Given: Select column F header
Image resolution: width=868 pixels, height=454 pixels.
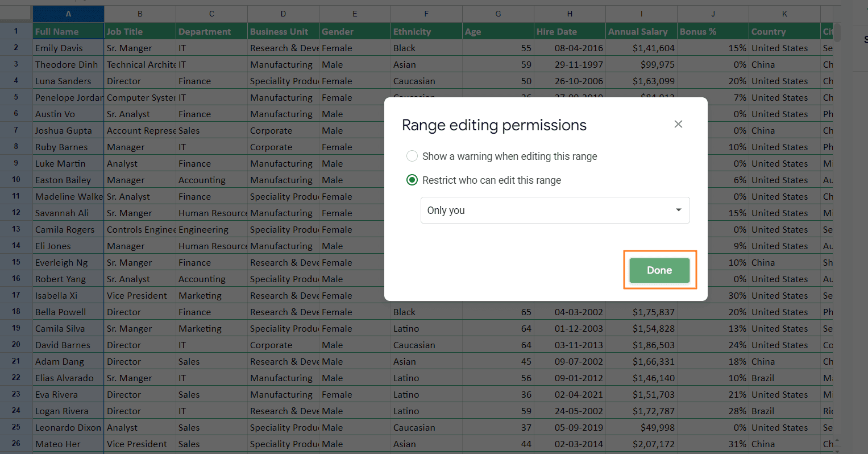Looking at the screenshot, I should [x=426, y=14].
